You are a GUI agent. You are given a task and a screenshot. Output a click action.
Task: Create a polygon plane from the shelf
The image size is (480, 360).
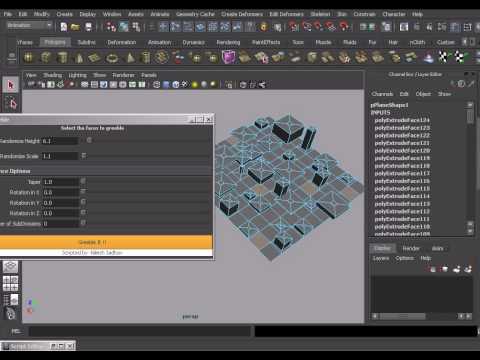(95, 57)
